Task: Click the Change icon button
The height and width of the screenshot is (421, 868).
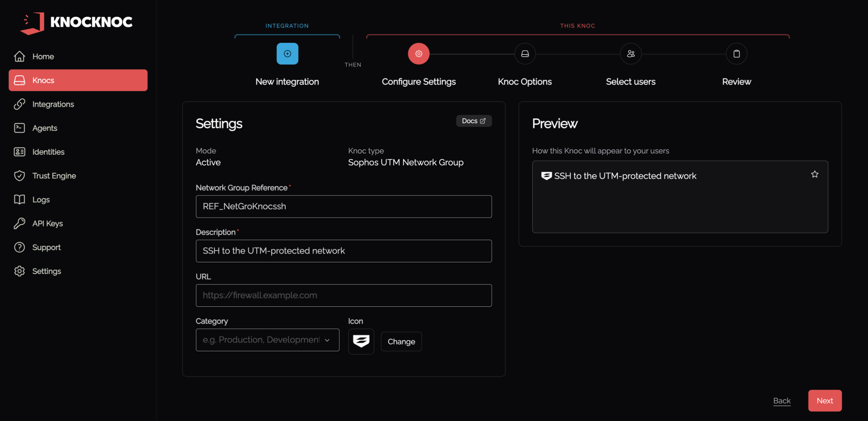Action: pyautogui.click(x=401, y=341)
